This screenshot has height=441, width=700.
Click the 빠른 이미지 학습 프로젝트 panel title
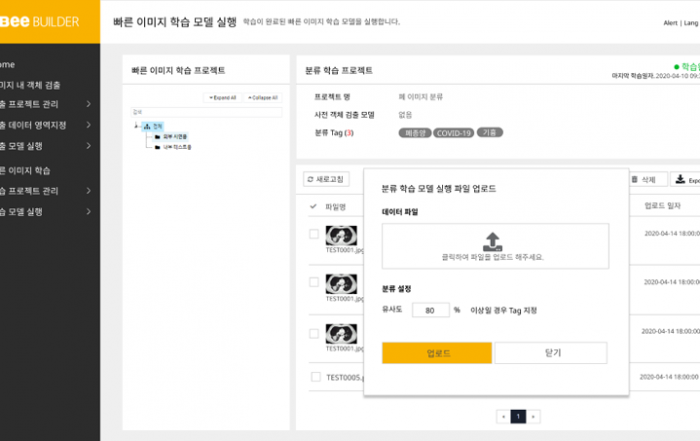coord(178,70)
